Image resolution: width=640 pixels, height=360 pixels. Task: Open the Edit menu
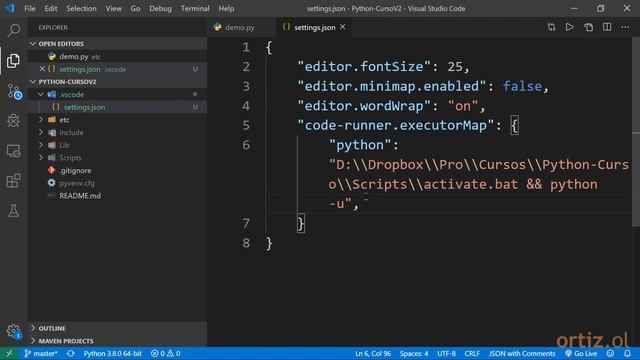51,8
